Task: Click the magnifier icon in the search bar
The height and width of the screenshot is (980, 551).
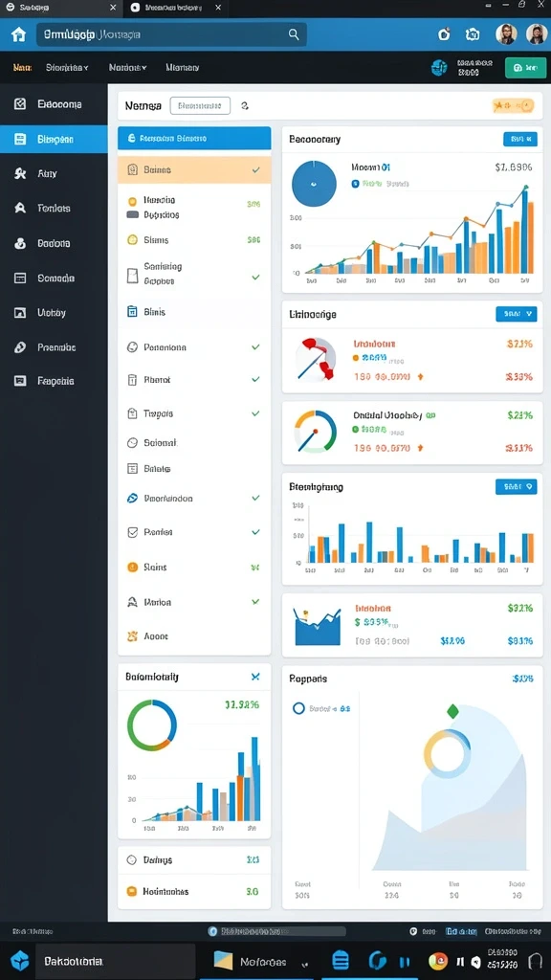Action: tap(294, 35)
